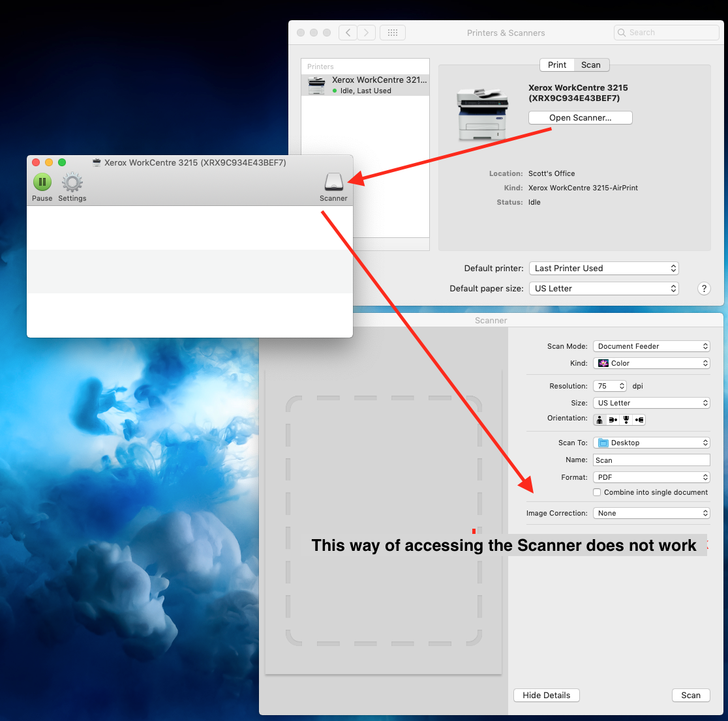This screenshot has width=728, height=721.
Task: Enable Combine into single document
Action: coord(597,492)
